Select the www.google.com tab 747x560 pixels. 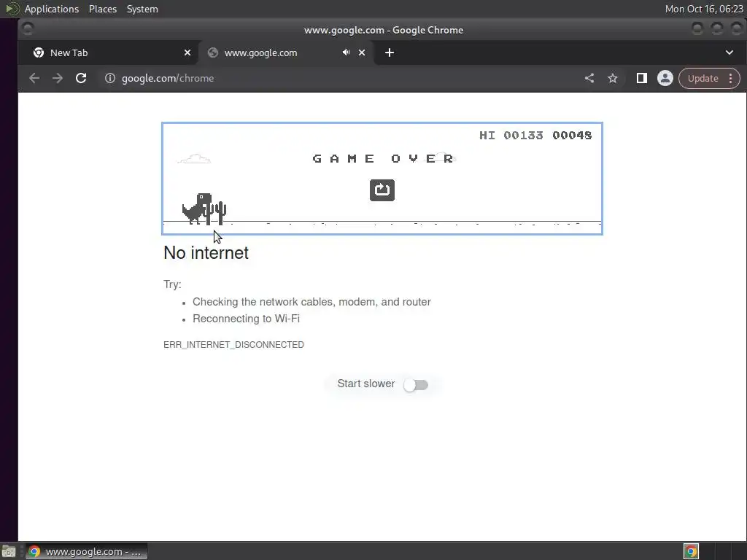pyautogui.click(x=285, y=52)
